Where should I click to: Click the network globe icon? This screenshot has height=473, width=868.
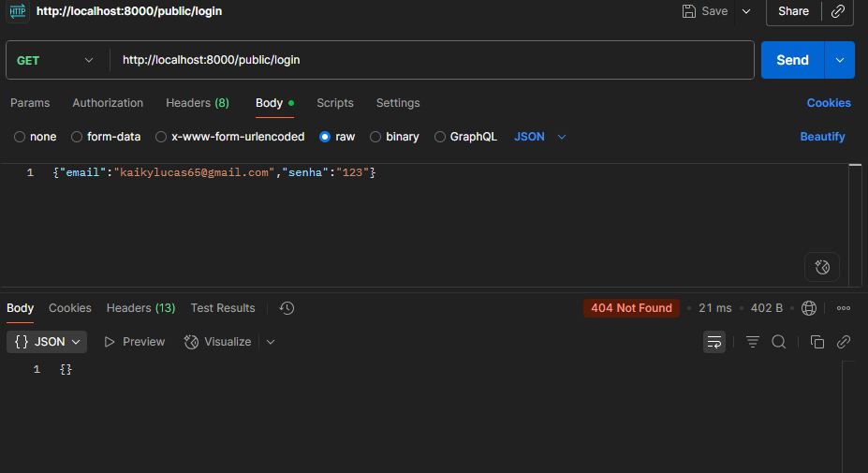click(x=809, y=308)
